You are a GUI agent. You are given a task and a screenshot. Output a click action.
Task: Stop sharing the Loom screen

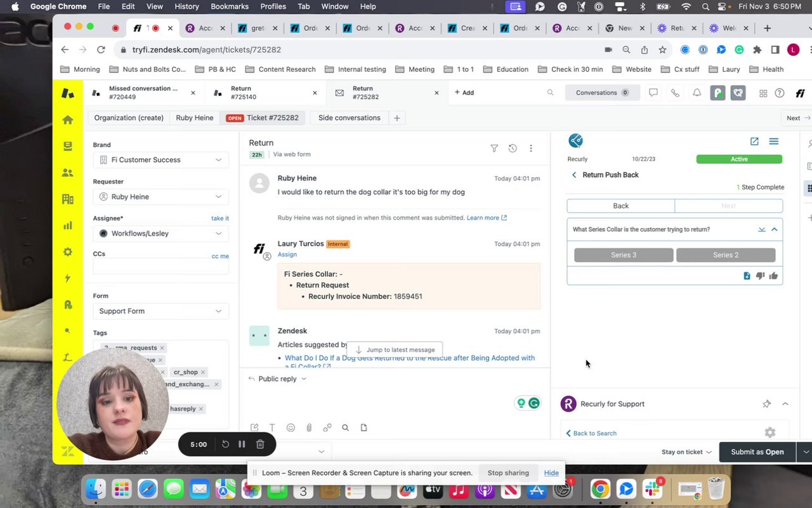[508, 473]
